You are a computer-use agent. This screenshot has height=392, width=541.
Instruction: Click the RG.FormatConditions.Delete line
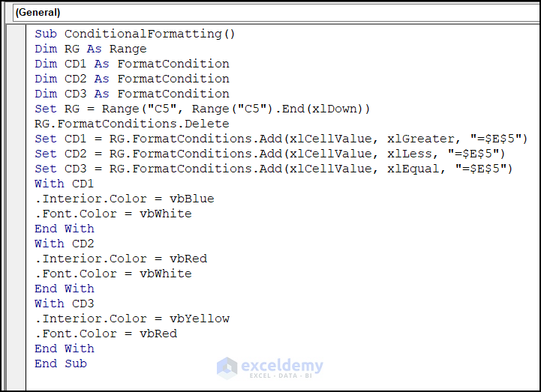click(x=132, y=124)
